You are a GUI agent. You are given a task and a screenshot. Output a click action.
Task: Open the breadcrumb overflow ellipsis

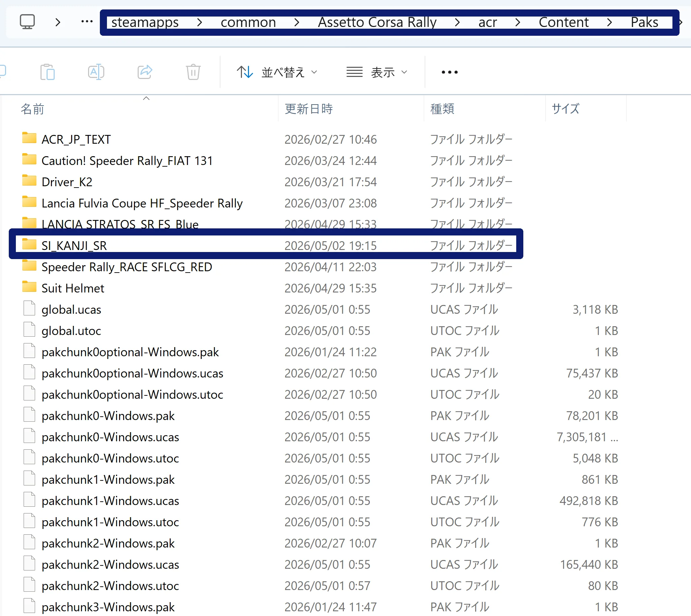[87, 22]
